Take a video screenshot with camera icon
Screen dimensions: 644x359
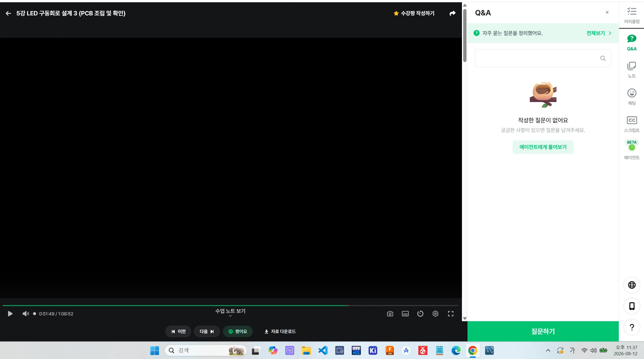click(390, 314)
